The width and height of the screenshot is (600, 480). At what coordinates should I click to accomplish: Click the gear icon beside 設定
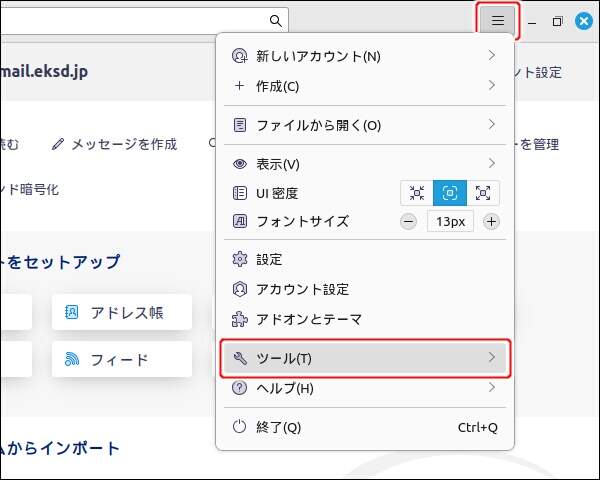click(x=240, y=259)
